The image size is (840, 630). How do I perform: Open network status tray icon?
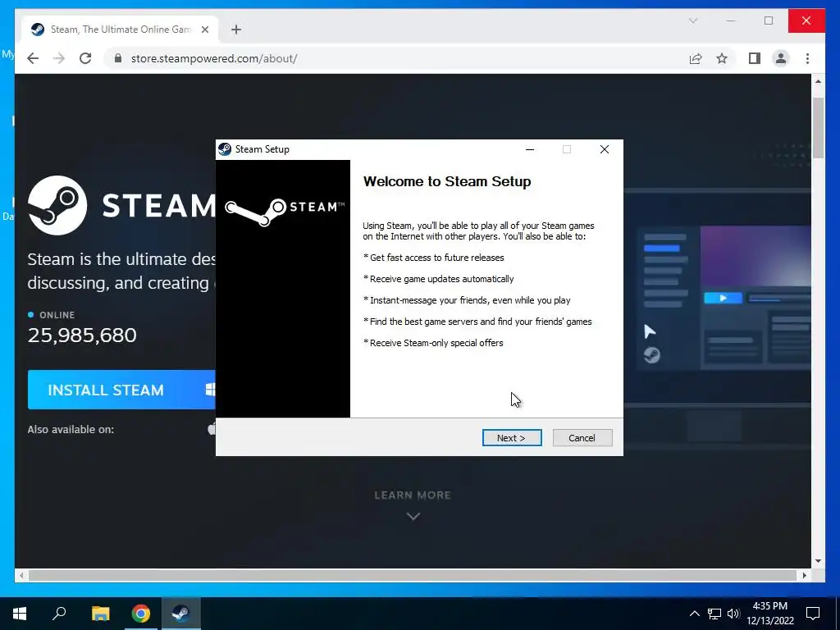click(714, 614)
